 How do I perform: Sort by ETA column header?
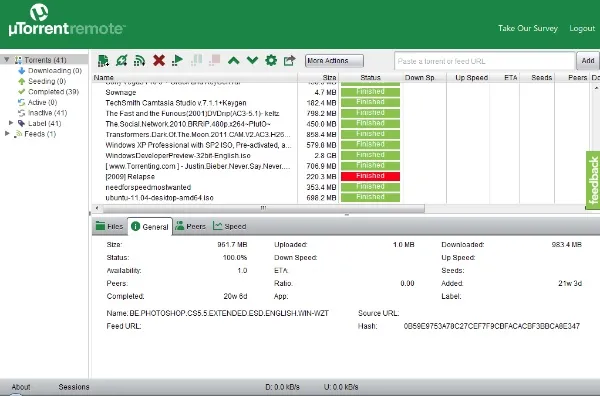505,78
